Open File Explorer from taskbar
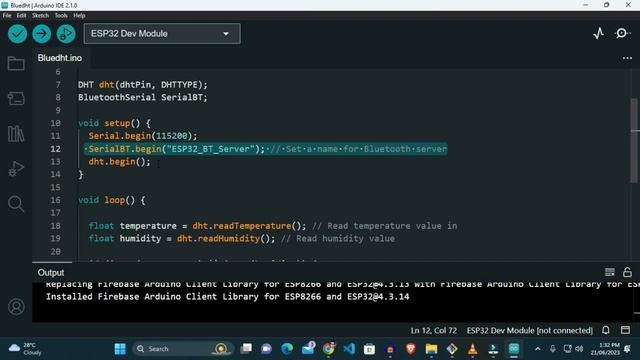640x360 pixels. point(431,349)
